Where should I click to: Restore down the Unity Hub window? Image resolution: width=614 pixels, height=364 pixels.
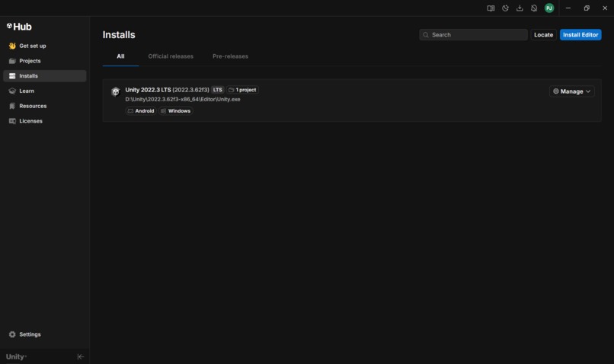click(x=587, y=8)
